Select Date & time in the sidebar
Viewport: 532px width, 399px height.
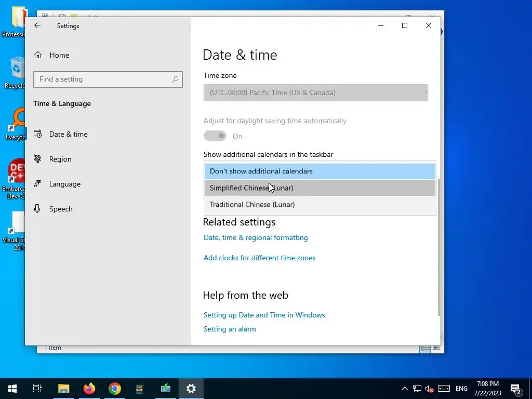pyautogui.click(x=68, y=134)
